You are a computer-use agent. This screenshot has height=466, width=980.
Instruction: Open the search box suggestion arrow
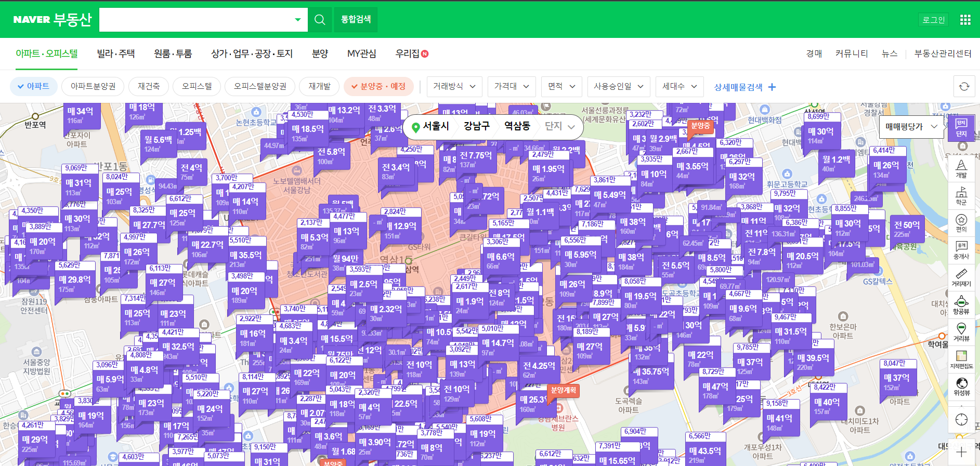[x=297, y=20]
